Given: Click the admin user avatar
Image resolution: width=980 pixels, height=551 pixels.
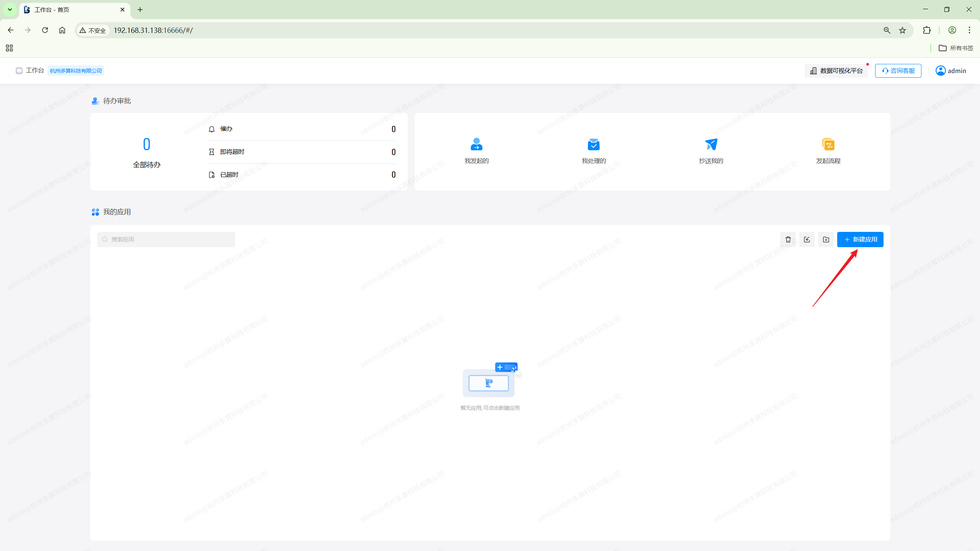Looking at the screenshot, I should [x=940, y=71].
